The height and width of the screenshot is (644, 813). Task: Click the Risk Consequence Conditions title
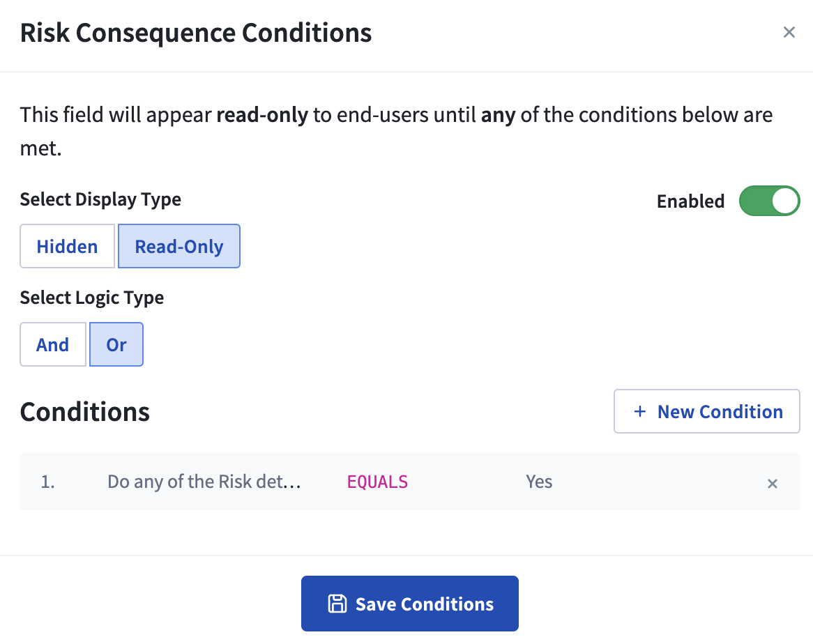click(x=195, y=33)
